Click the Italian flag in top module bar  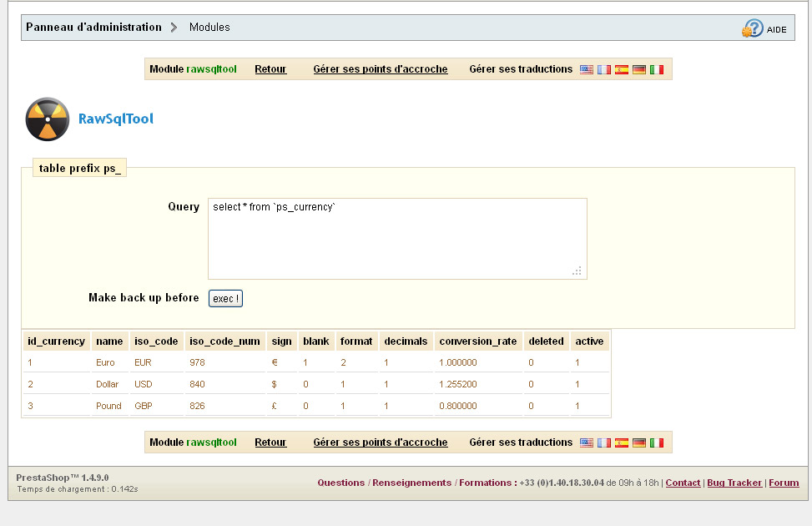pyautogui.click(x=657, y=69)
